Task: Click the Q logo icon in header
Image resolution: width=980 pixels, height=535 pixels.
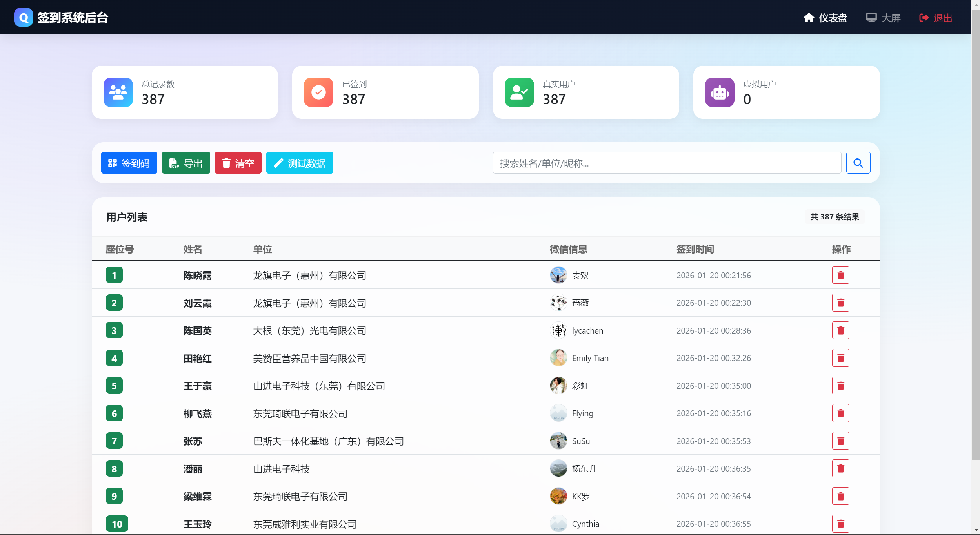Action: point(24,18)
